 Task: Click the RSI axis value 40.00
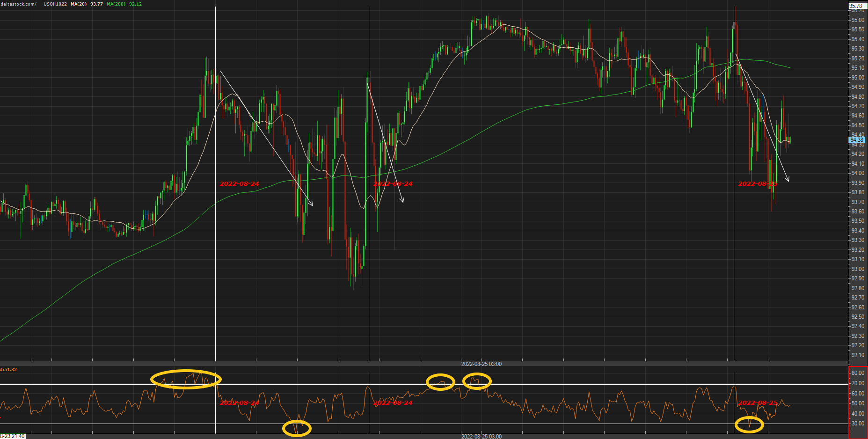(858, 414)
